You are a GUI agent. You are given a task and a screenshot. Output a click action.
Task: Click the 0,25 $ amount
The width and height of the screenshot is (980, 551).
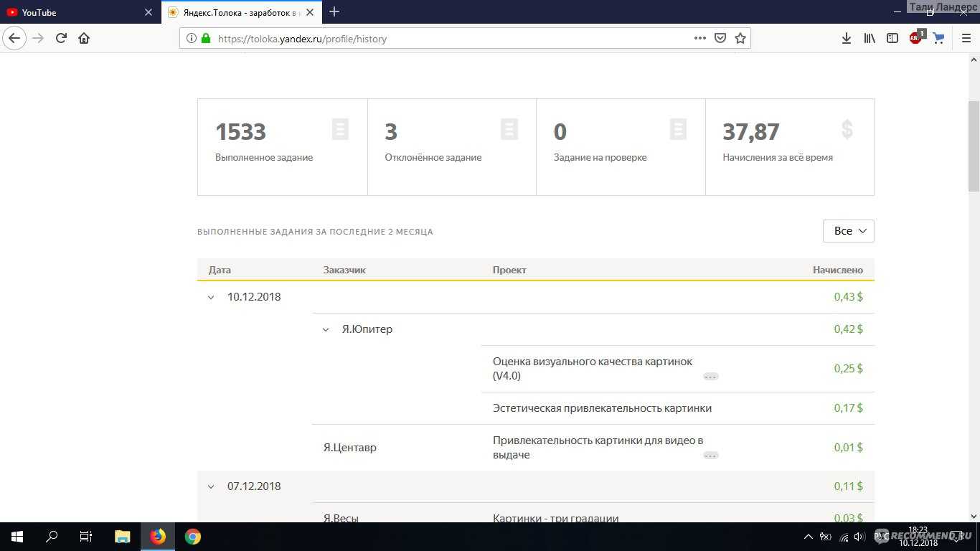coord(849,369)
